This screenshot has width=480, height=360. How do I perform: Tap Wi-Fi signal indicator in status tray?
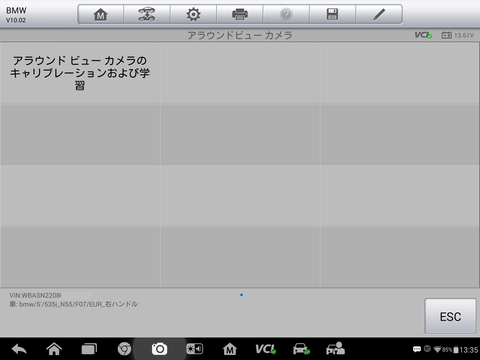pyautogui.click(x=437, y=350)
